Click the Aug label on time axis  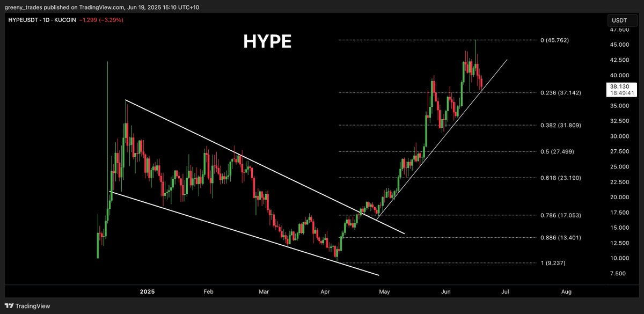point(566,291)
